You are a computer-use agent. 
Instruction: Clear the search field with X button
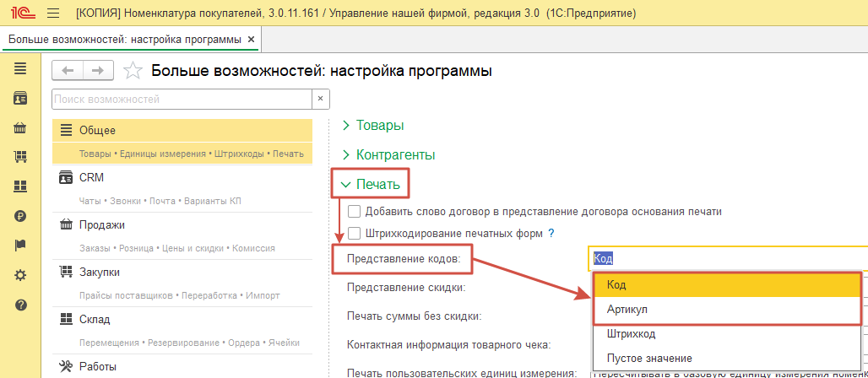321,100
